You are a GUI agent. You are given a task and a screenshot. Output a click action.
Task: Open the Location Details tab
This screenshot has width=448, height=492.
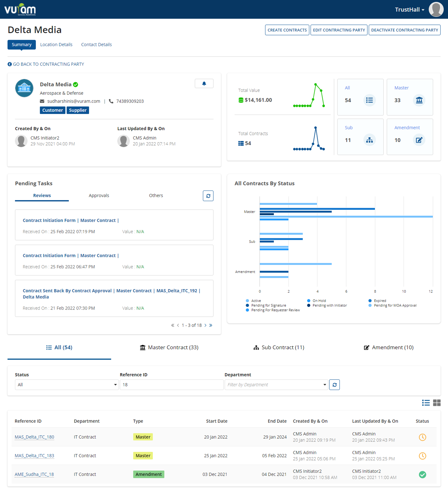56,44
